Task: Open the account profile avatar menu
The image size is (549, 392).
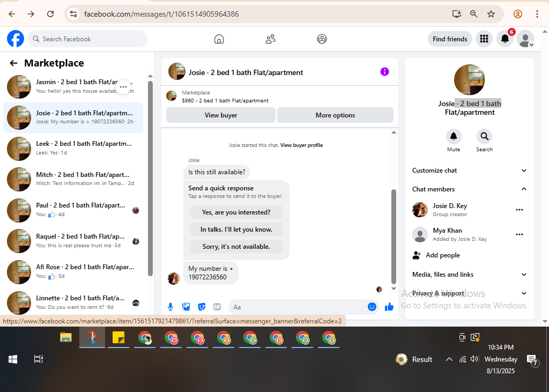Action: click(525, 39)
